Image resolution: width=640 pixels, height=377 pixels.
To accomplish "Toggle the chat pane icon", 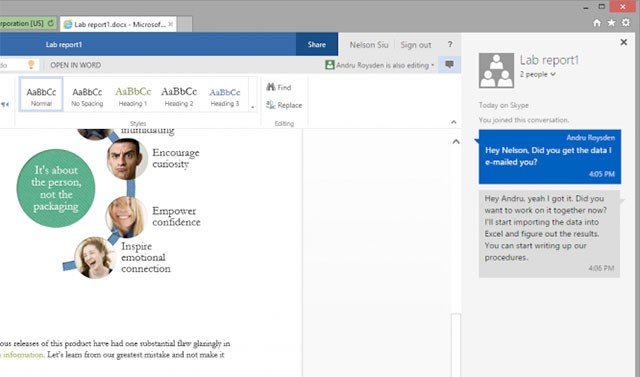I will (449, 64).
